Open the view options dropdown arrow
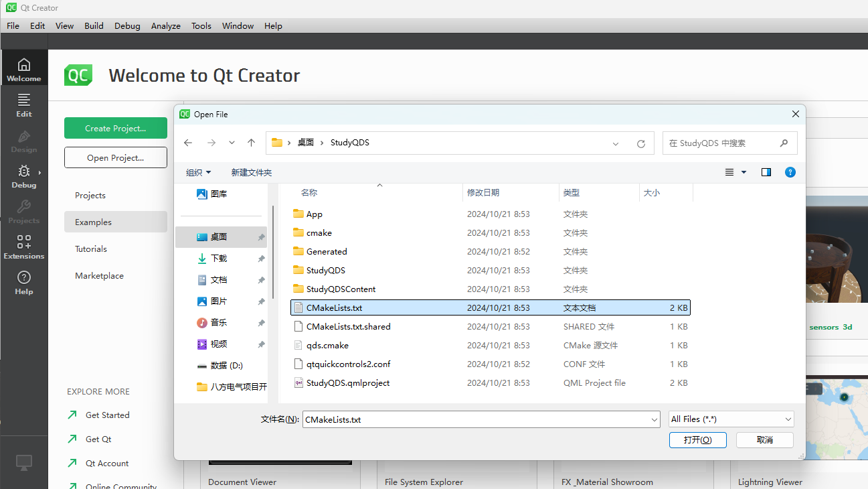This screenshot has width=868, height=489. point(744,172)
